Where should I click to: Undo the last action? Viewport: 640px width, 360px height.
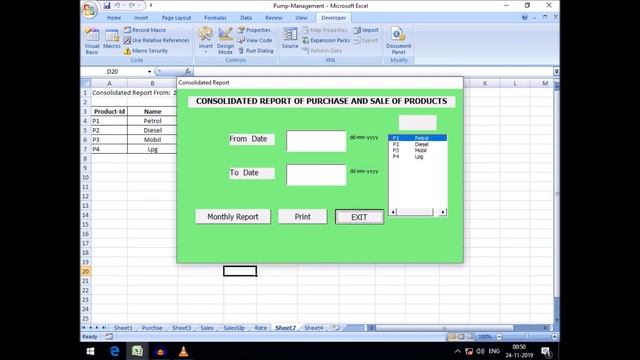click(118, 5)
